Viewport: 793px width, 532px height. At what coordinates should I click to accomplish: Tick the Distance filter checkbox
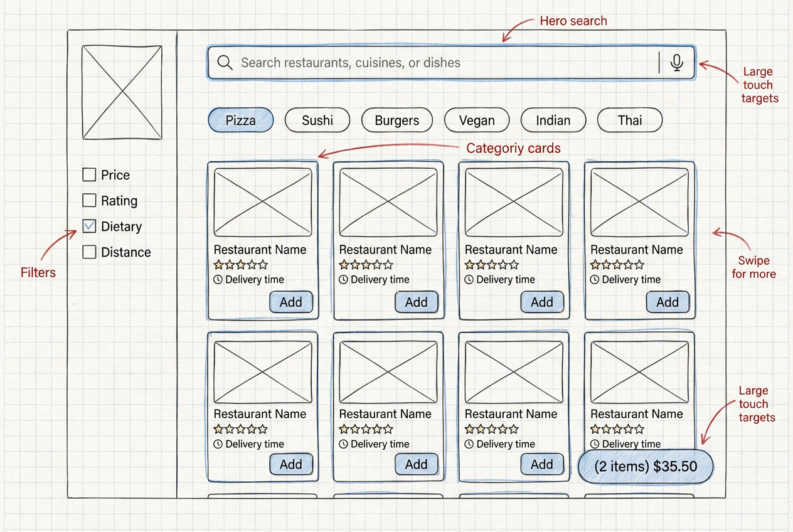point(90,252)
